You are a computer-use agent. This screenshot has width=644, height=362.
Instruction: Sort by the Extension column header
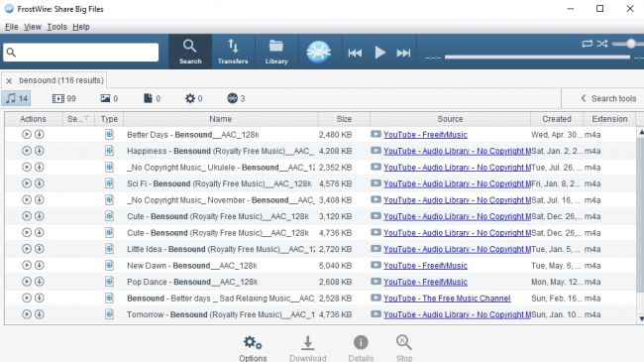point(609,119)
